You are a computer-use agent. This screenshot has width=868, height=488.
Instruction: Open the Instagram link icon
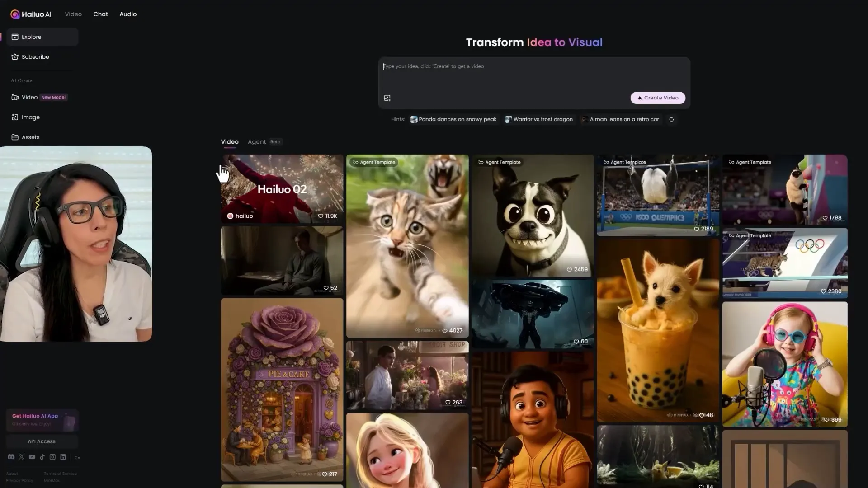click(52, 457)
